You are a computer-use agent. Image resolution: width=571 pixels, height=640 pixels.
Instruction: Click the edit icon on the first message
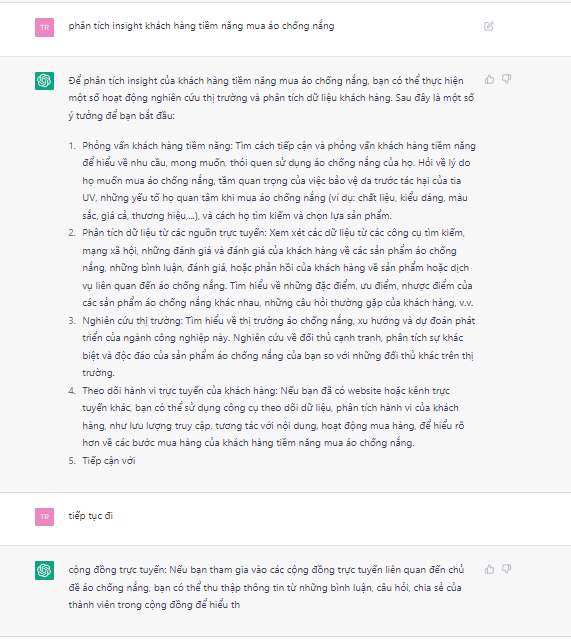pos(489,26)
